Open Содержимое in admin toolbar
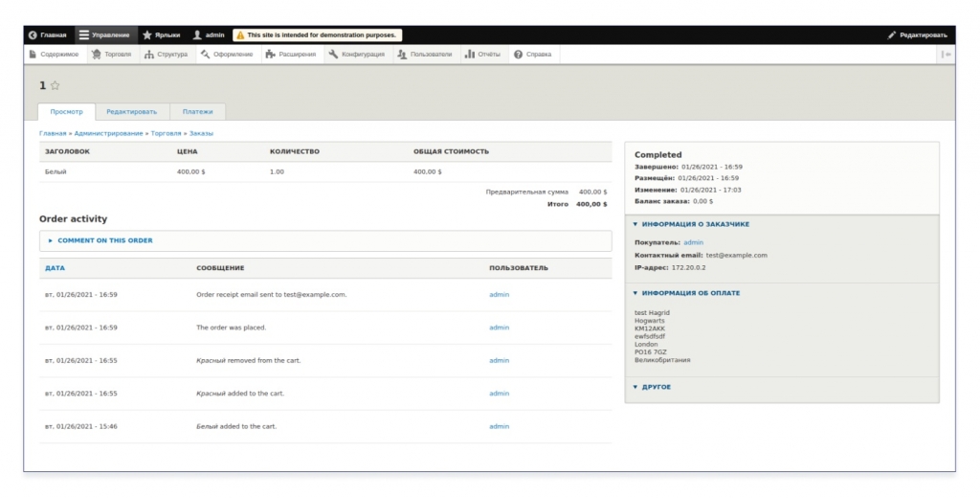The image size is (980, 498). [54, 55]
